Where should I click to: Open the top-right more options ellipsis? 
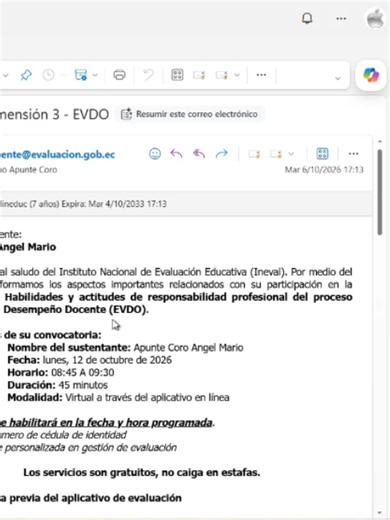[x=341, y=19]
